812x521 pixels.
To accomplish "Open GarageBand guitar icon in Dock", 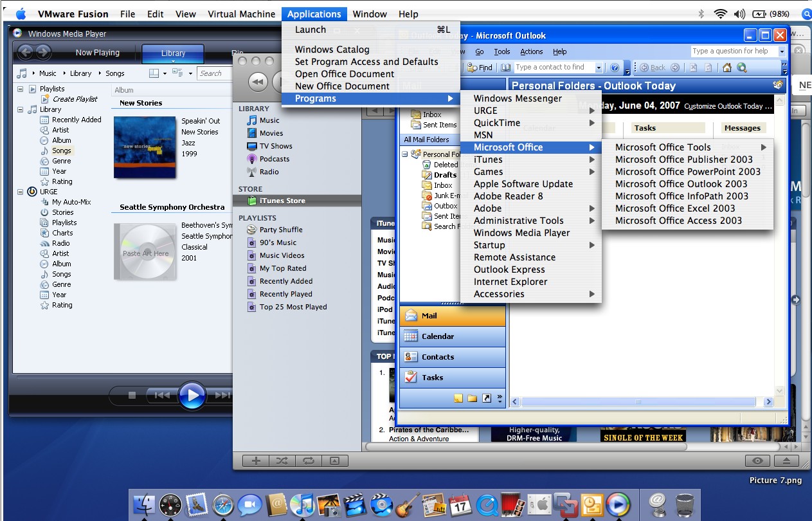I will [406, 504].
